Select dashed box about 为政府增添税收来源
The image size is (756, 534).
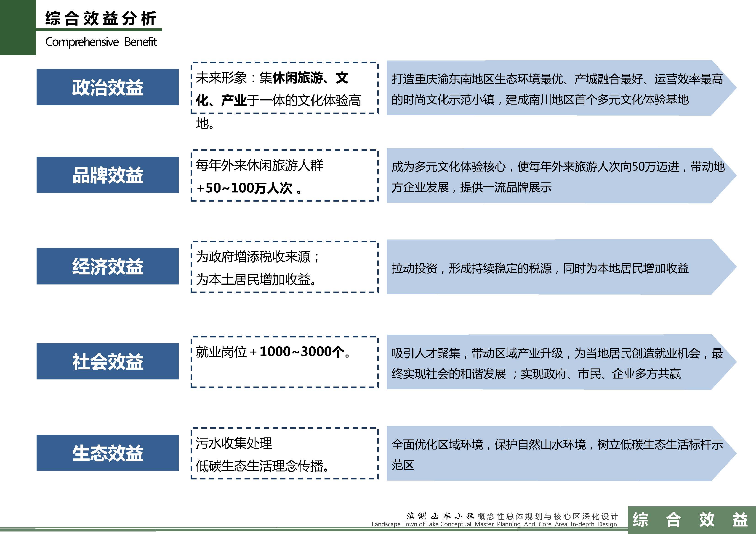click(x=284, y=267)
